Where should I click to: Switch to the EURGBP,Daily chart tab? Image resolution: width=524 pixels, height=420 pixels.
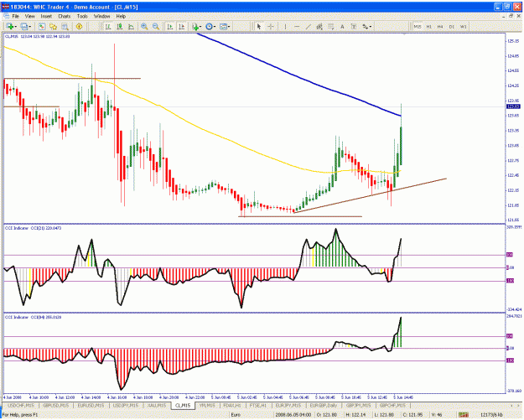[x=324, y=405]
